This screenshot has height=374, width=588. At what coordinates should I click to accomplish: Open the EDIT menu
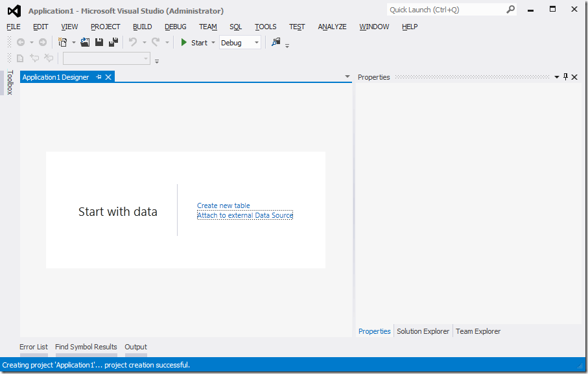[40, 27]
